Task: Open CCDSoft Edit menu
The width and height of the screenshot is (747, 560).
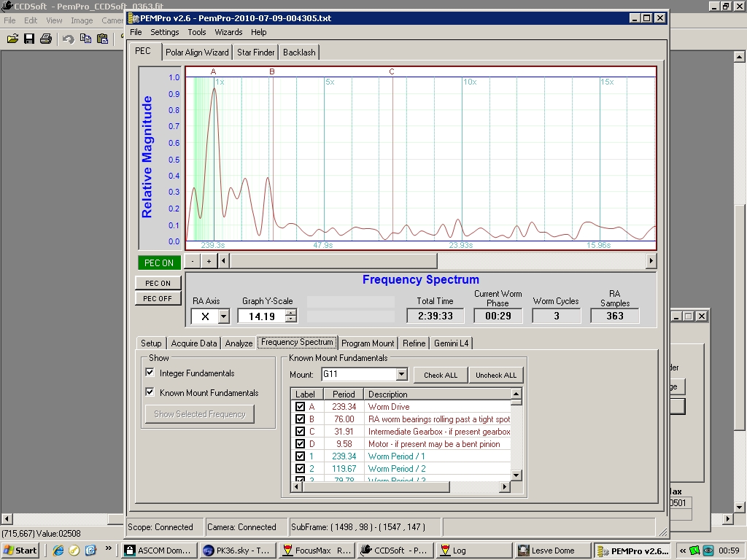Action: (31, 20)
